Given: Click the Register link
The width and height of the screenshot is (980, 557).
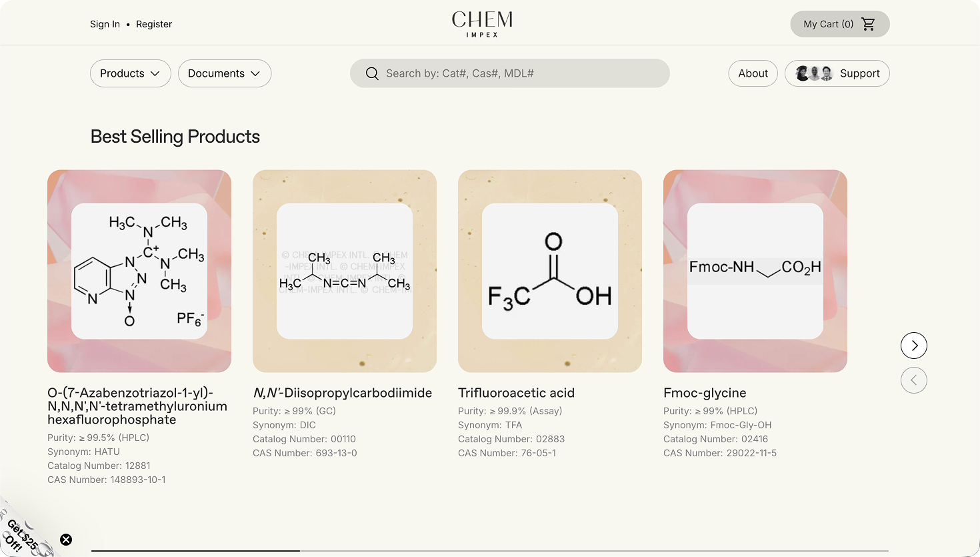Looking at the screenshot, I should [x=154, y=24].
